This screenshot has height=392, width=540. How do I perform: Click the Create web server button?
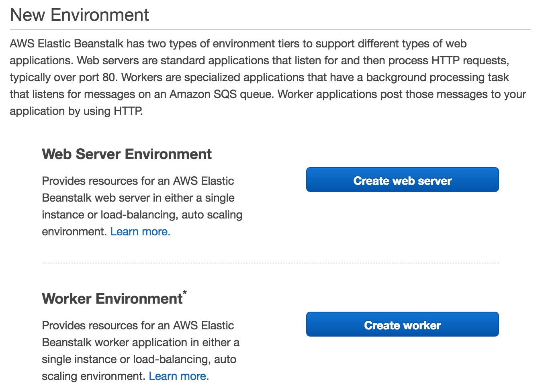coord(402,180)
